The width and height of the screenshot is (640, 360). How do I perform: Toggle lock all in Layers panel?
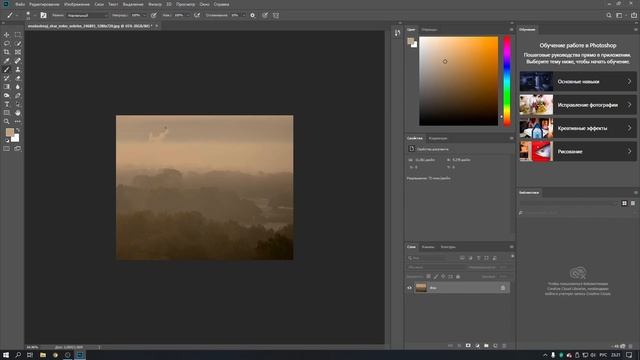[458, 276]
